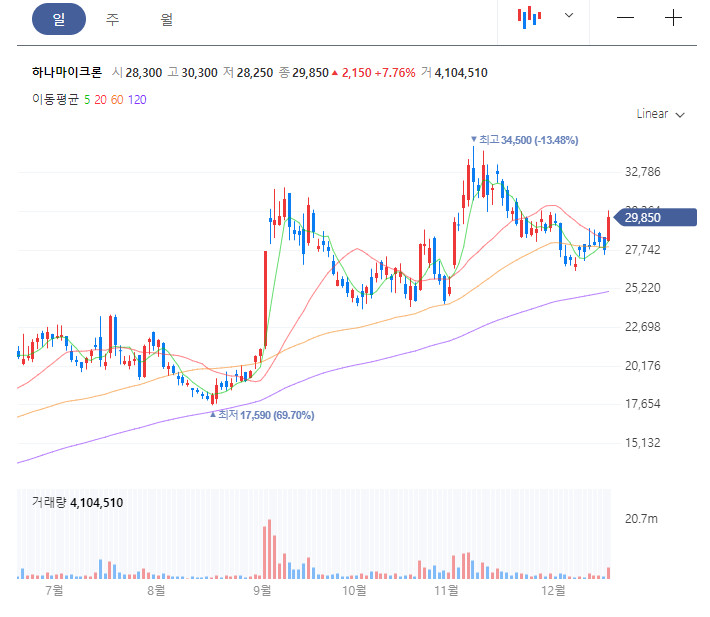Click the 17,654 price axis label
Image resolution: width=710 pixels, height=617 pixels.
[643, 404]
